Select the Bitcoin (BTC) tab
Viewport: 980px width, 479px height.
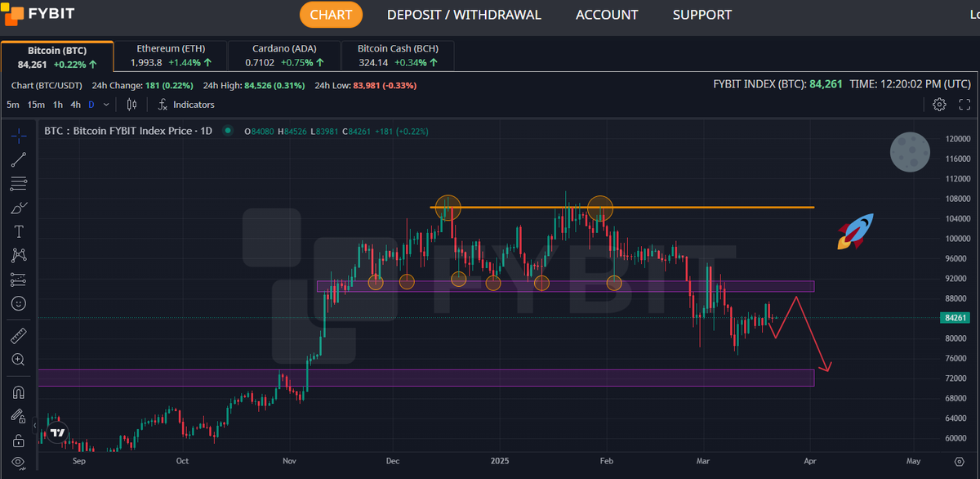coord(57,56)
